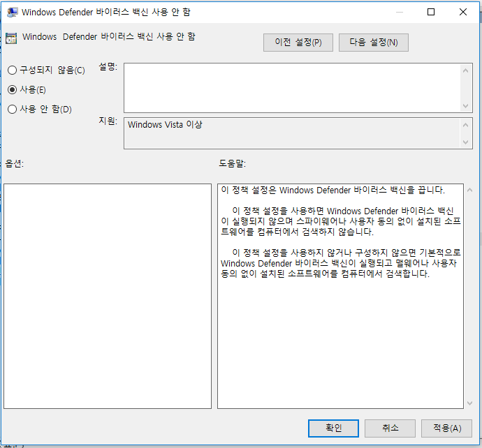Click help text '이 정책 설정은 Windows Defender 바이러스 백신을 끕니다.'
Image resolution: width=482 pixels, height=448 pixels.
point(333,190)
